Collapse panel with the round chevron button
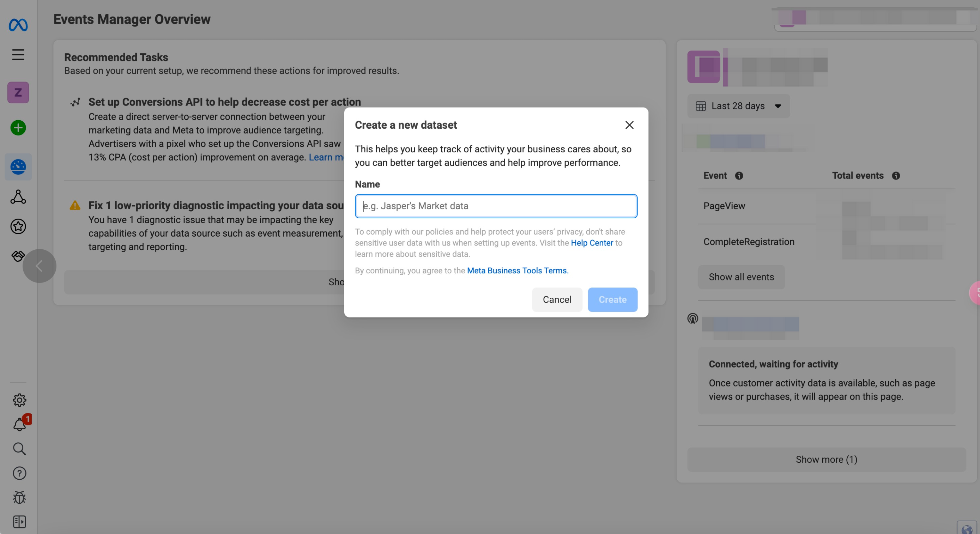 [40, 266]
